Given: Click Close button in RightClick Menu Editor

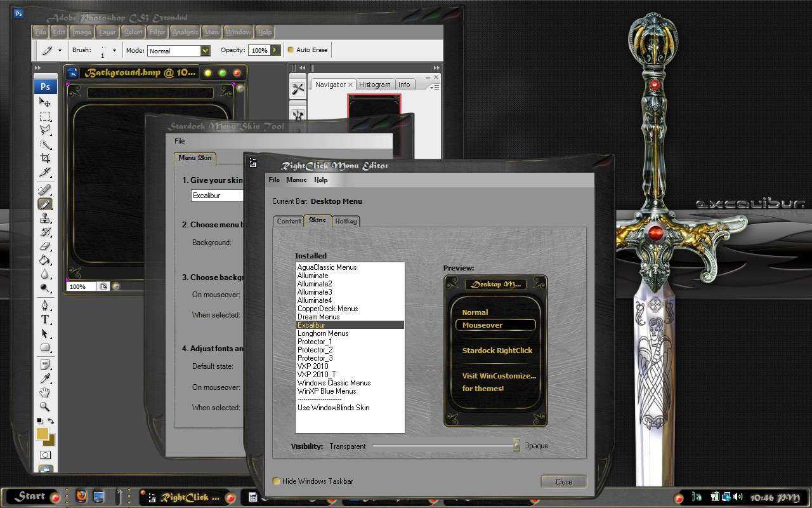Looking at the screenshot, I should (x=564, y=481).
